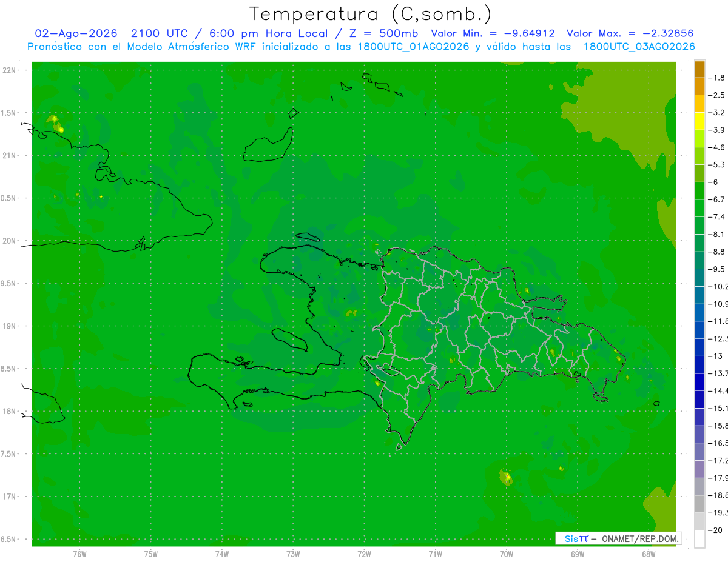Click the '18N' latitude axis label
Screen dimensions: 728x562
pyautogui.click(x=9, y=412)
